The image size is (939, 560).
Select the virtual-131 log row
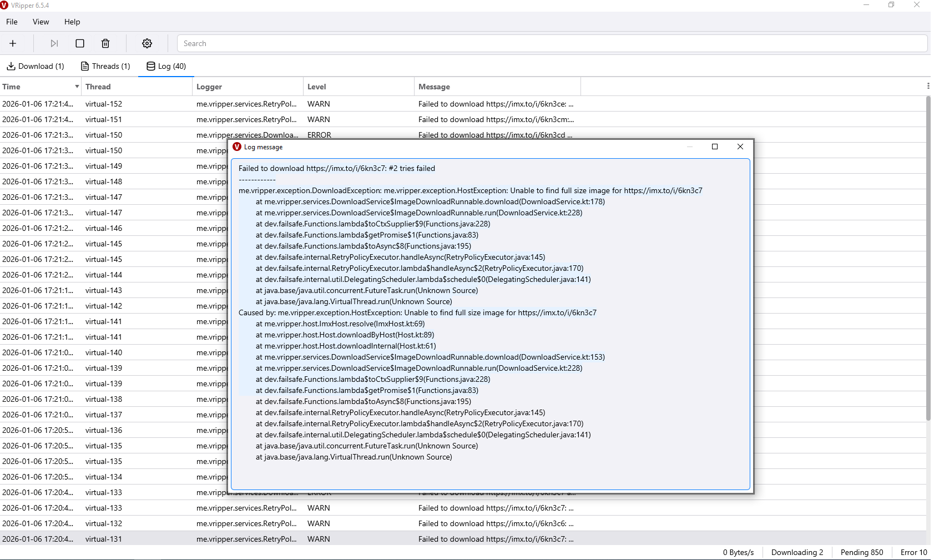coord(463,539)
